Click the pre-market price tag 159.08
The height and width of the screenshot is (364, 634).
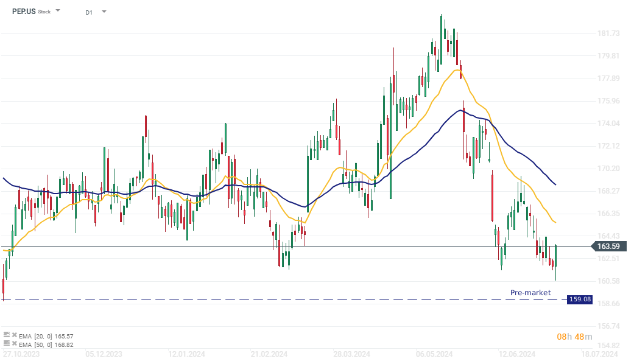tap(580, 299)
